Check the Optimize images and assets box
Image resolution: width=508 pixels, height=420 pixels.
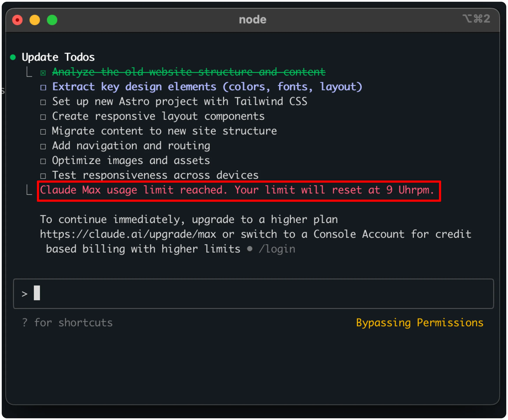[43, 161]
